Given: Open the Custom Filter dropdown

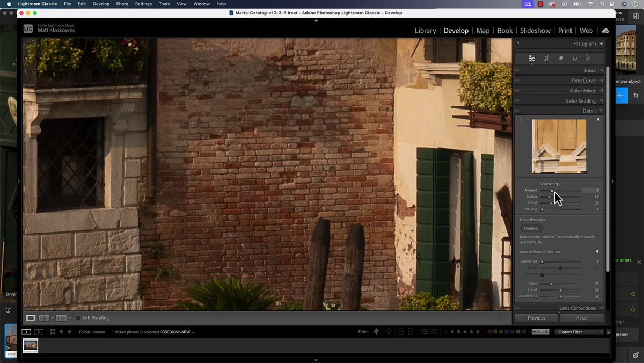Looking at the screenshot, I should coord(580,332).
